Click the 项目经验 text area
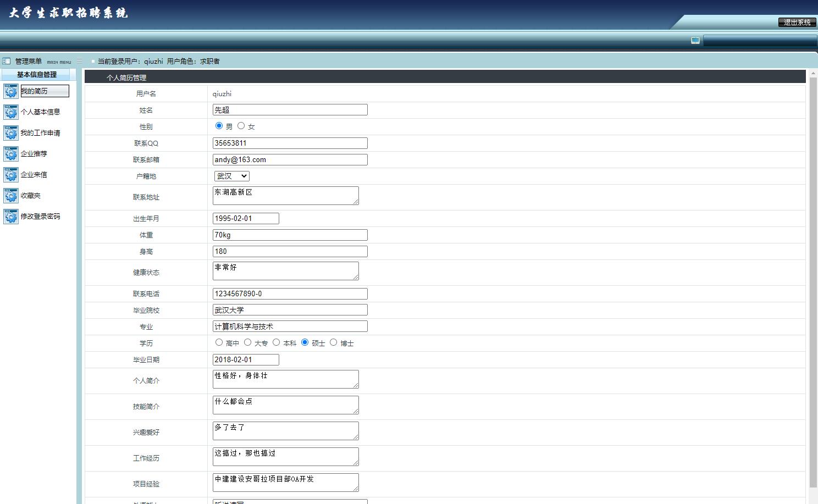818x504 pixels. point(286,483)
